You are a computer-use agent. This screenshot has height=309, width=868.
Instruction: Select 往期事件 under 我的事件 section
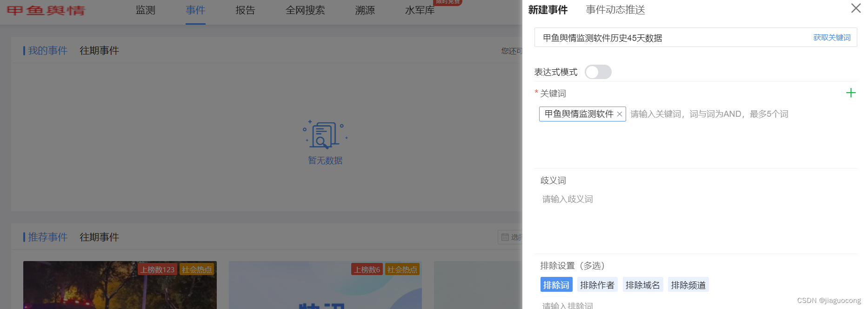[99, 50]
